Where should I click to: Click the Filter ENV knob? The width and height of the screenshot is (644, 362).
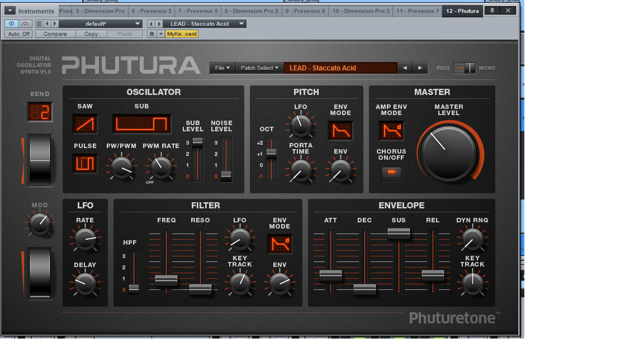(x=280, y=284)
